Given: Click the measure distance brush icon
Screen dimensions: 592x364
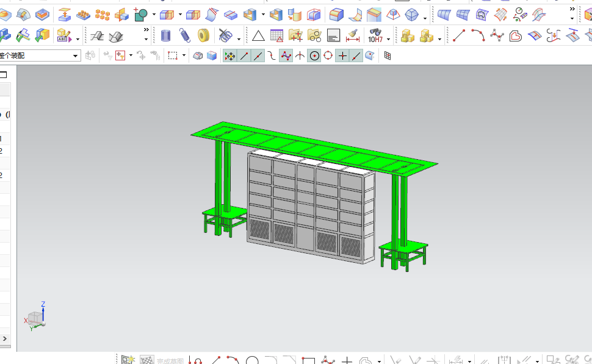Looking at the screenshot, I should 353,35.
